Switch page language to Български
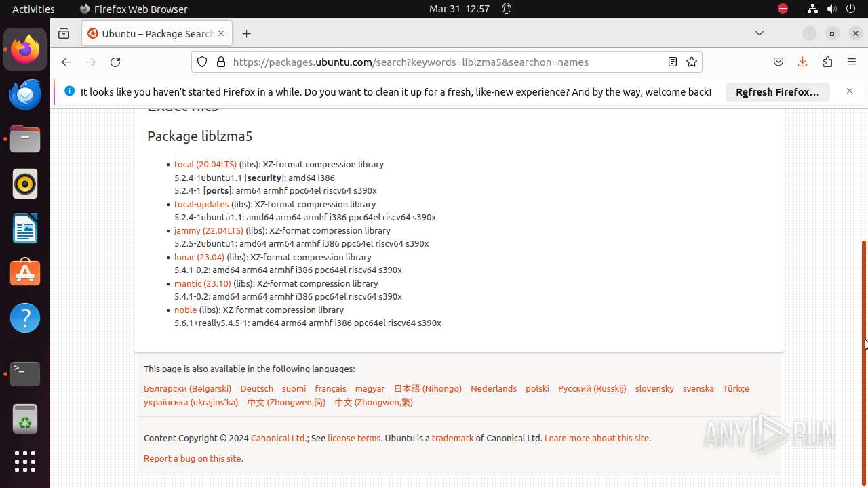Screen dimensions: 868x488 [x=187, y=388]
